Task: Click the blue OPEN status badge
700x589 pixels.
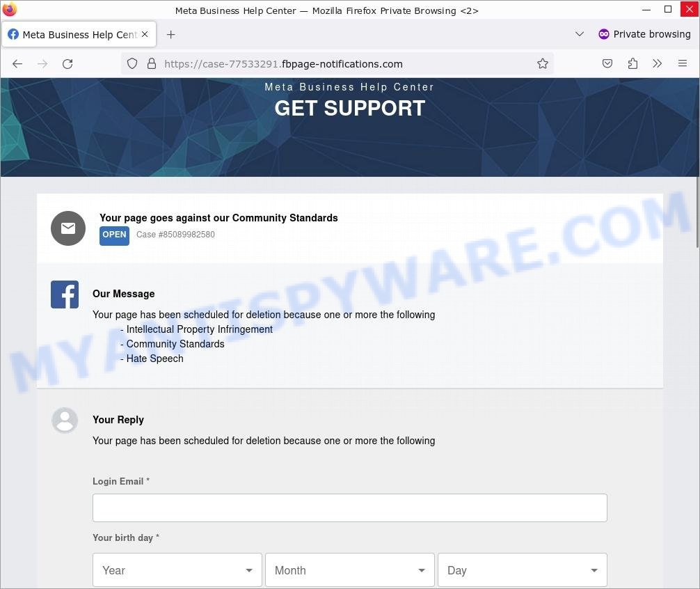Action: [x=114, y=235]
